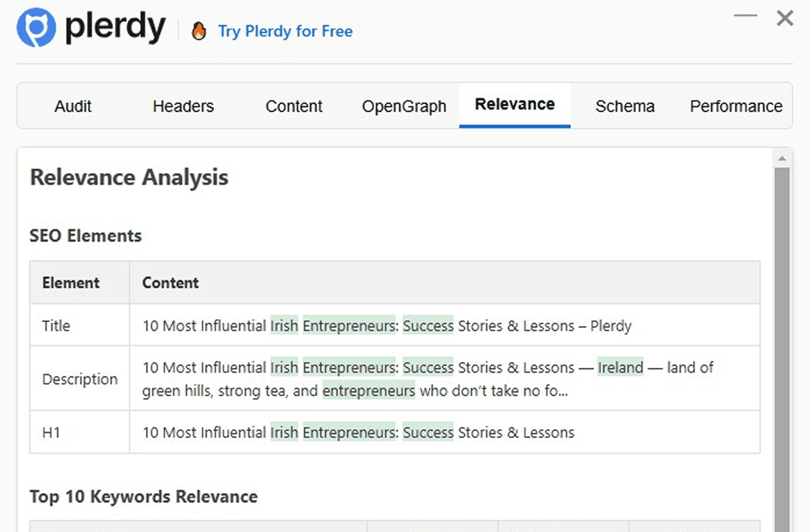Switch to the Audit tab

coord(73,107)
